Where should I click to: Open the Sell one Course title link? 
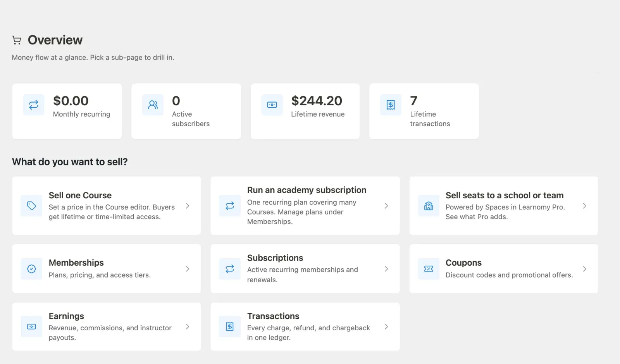pos(80,195)
